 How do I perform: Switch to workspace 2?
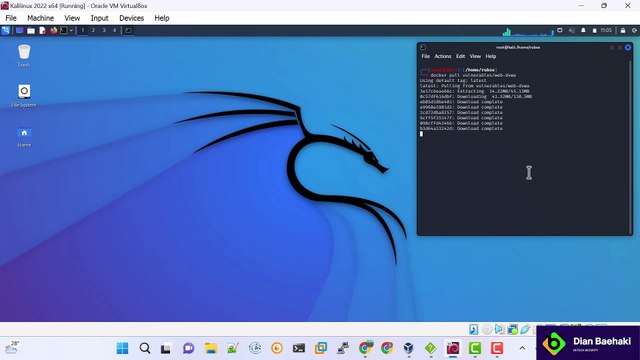[x=93, y=31]
